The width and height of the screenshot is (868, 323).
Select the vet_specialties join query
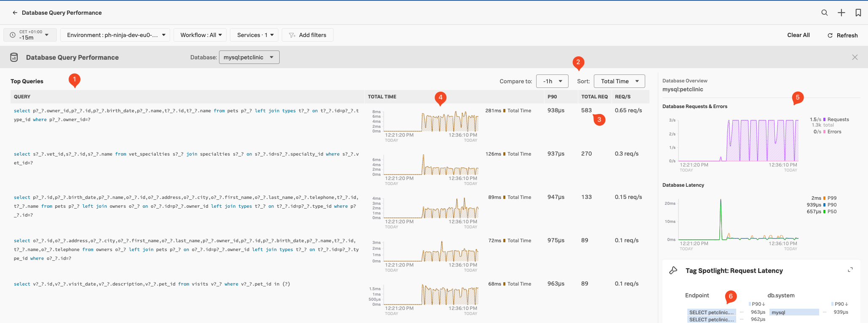[186, 159]
